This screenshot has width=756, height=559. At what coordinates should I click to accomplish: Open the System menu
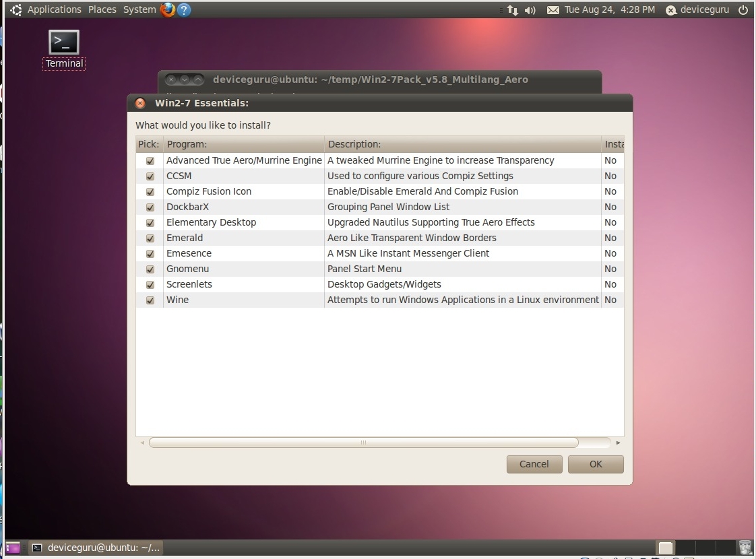tap(139, 9)
